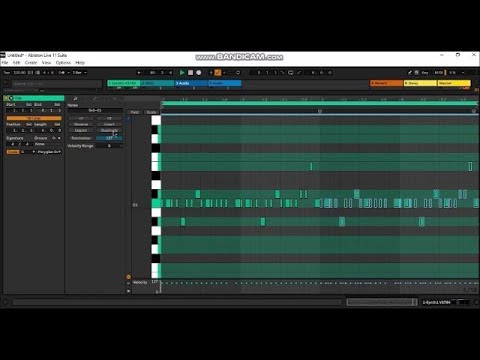Screen dimensions: 480x360
Task: Click the times-two tempo button
Action: coord(109,118)
